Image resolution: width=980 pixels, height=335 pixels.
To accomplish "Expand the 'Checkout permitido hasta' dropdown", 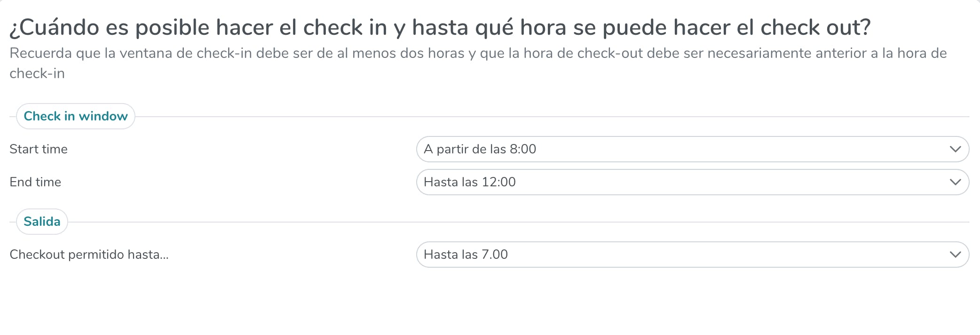I will click(691, 255).
